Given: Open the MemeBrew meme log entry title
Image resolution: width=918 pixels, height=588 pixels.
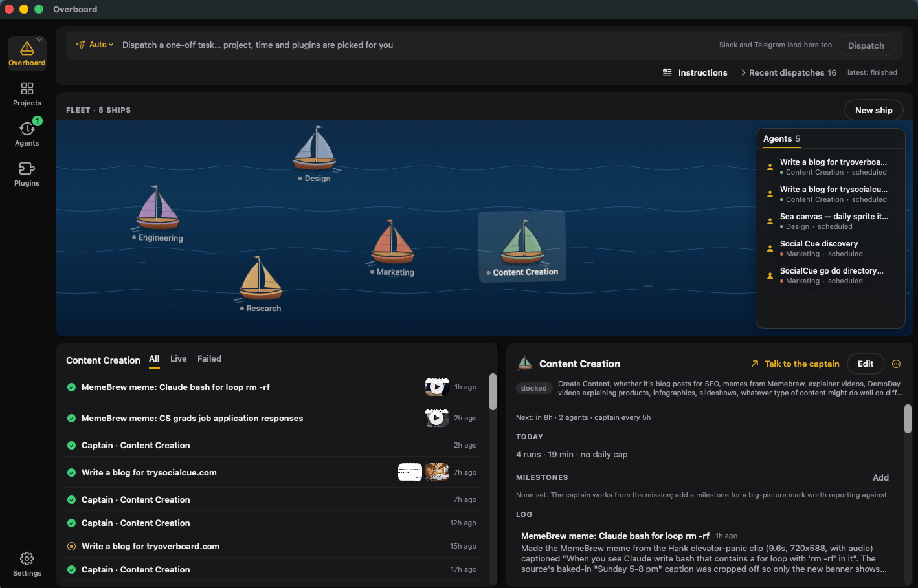Looking at the screenshot, I should click(x=615, y=536).
